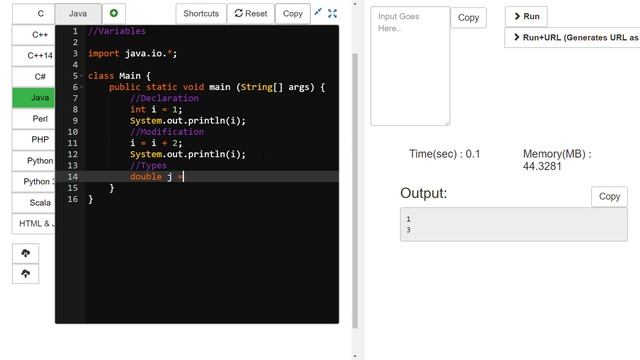
Task: Collapse the main method fold arrow
Action: tap(82, 87)
